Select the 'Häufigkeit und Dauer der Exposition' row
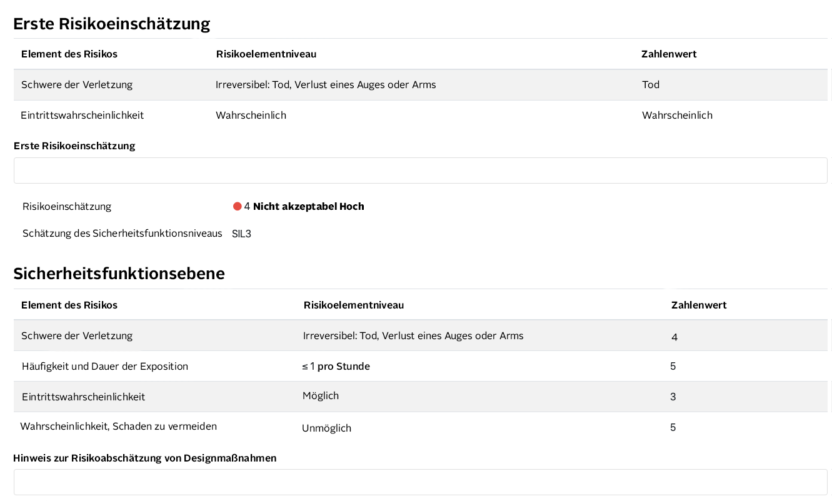This screenshot has width=832, height=504. pos(105,367)
